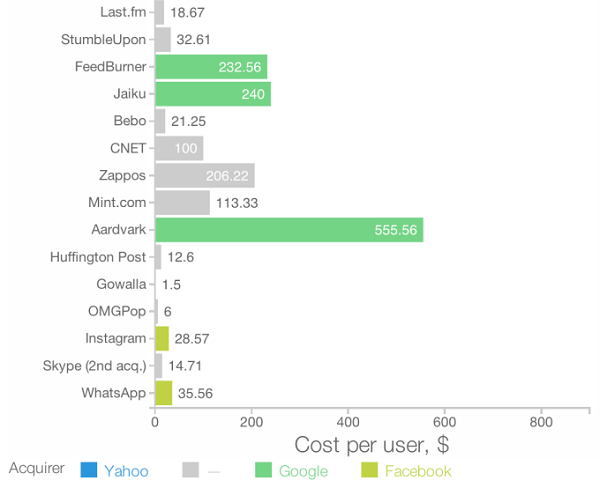Click the Mint.com gray bar
Screen dimensions: 600x488
point(183,202)
